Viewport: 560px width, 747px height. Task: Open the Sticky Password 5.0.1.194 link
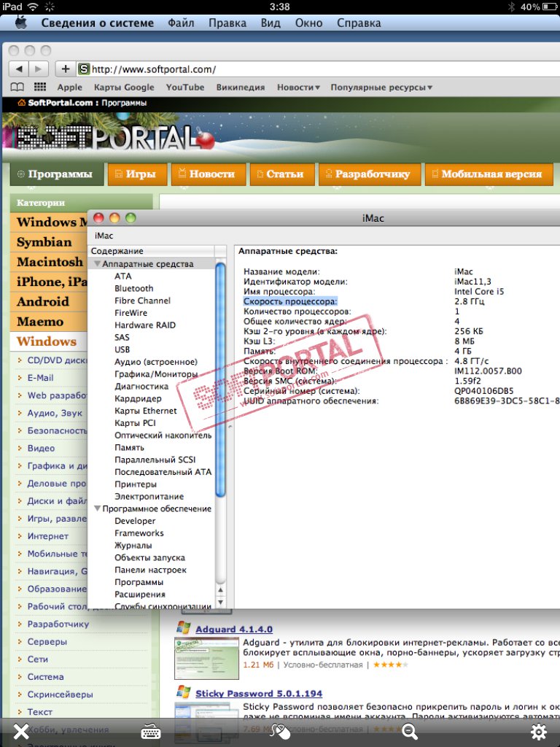pyautogui.click(x=259, y=693)
